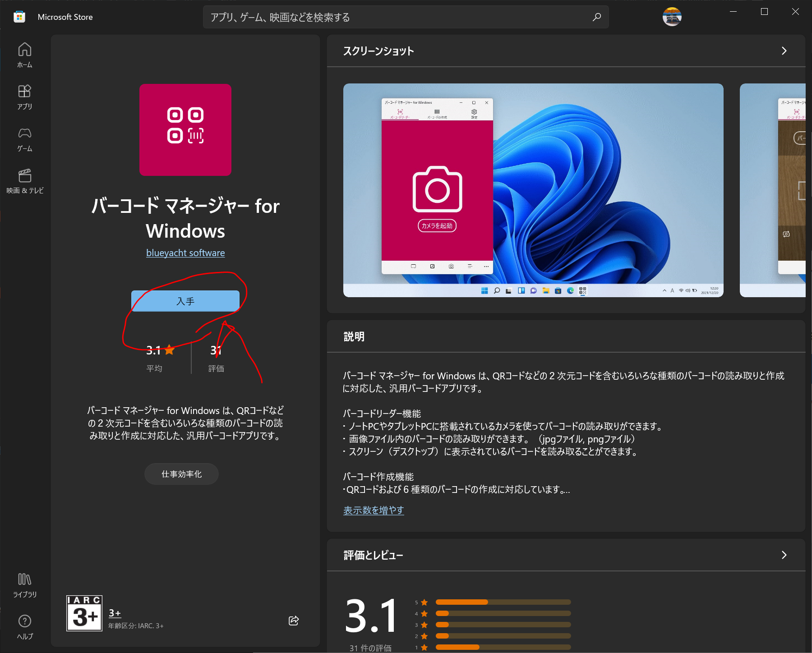Screen dimensions: 812x653
Task: Click the 5-star rating bar
Action: (503, 602)
